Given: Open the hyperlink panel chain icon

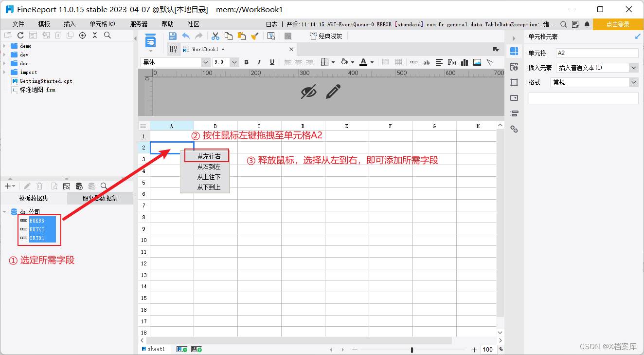Looking at the screenshot, I should coord(514,129).
